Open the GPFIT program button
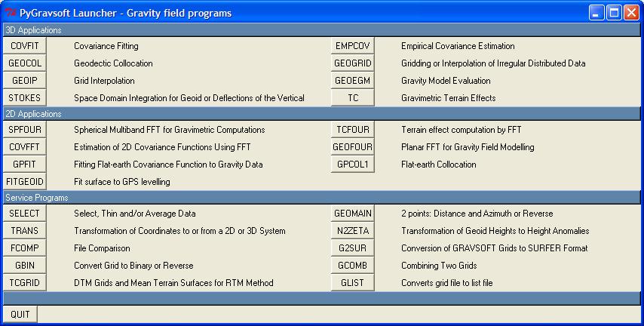644x326 pixels. coord(25,165)
